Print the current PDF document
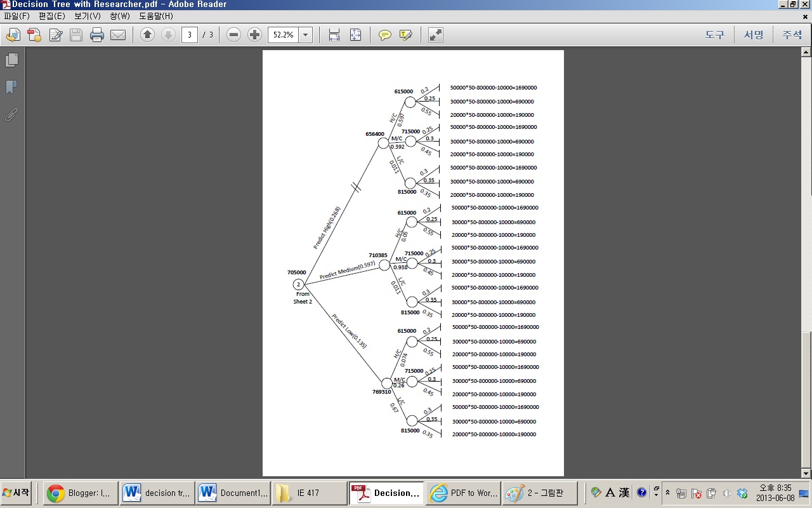This screenshot has width=812, height=508. pyautogui.click(x=95, y=35)
